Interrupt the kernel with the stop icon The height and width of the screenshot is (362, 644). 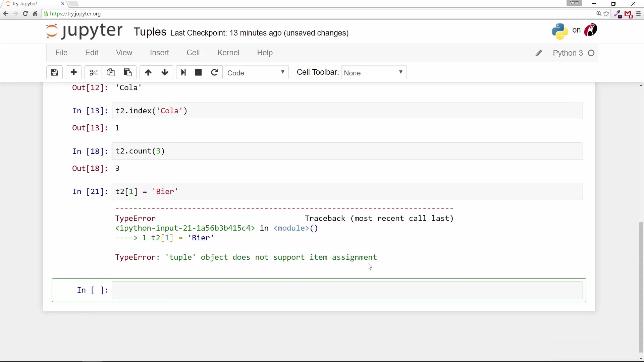click(x=198, y=72)
